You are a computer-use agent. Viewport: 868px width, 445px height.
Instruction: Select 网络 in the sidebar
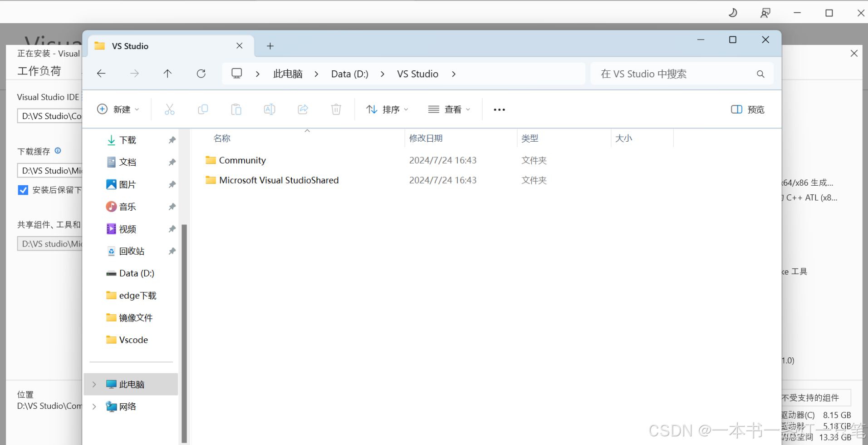click(x=128, y=406)
